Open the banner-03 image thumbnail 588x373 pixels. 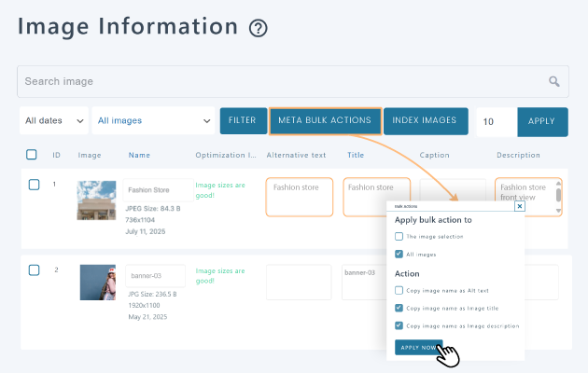[97, 282]
